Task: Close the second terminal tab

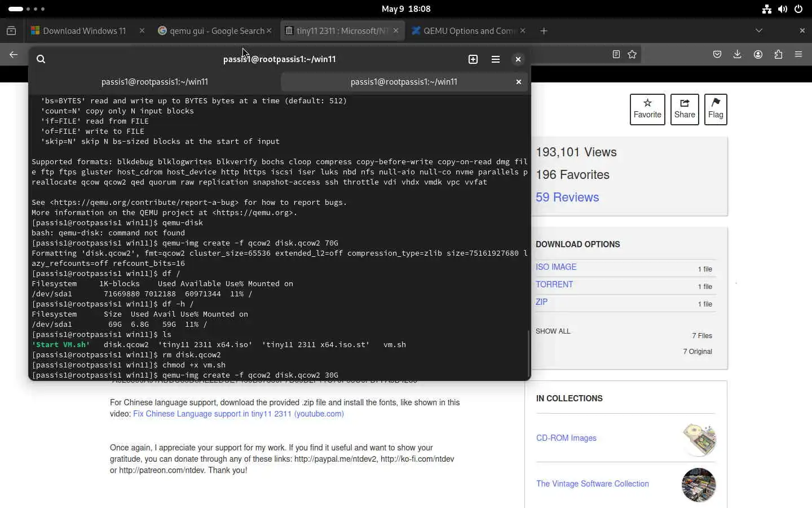Action: pos(519,82)
